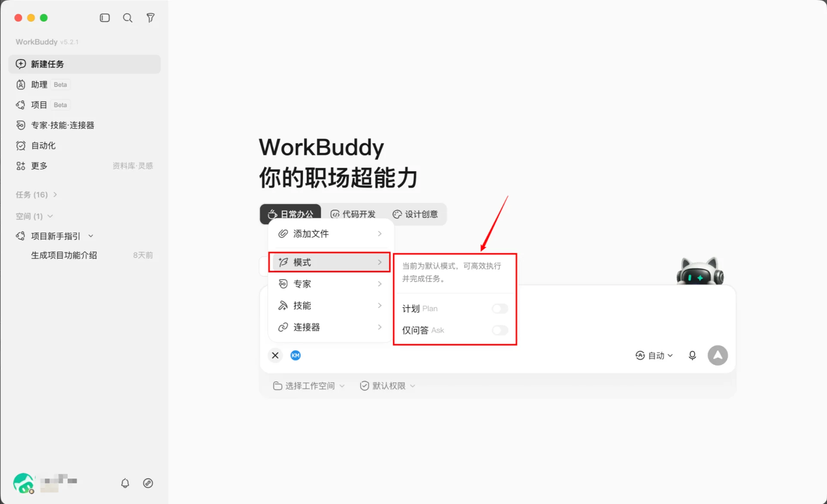Image resolution: width=827 pixels, height=504 pixels.
Task: Open the 生成项目功能介绍 task
Action: tap(64, 255)
